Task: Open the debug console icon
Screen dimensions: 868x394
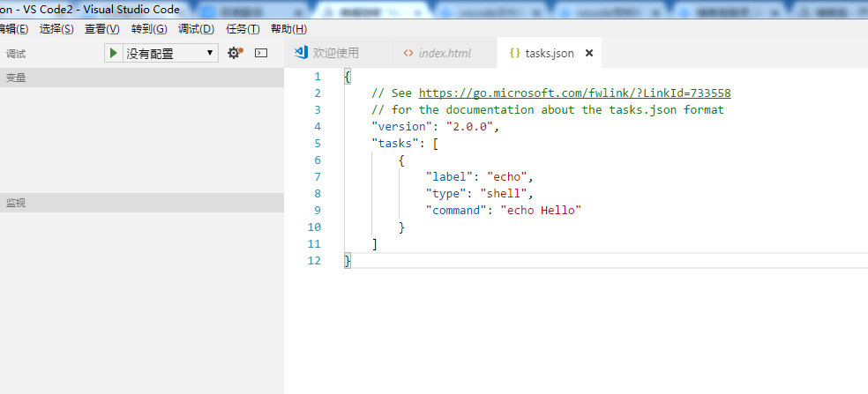Action: pyautogui.click(x=261, y=53)
